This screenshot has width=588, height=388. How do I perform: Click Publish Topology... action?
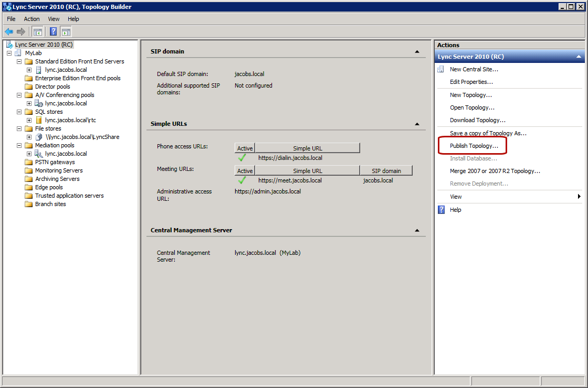click(474, 146)
